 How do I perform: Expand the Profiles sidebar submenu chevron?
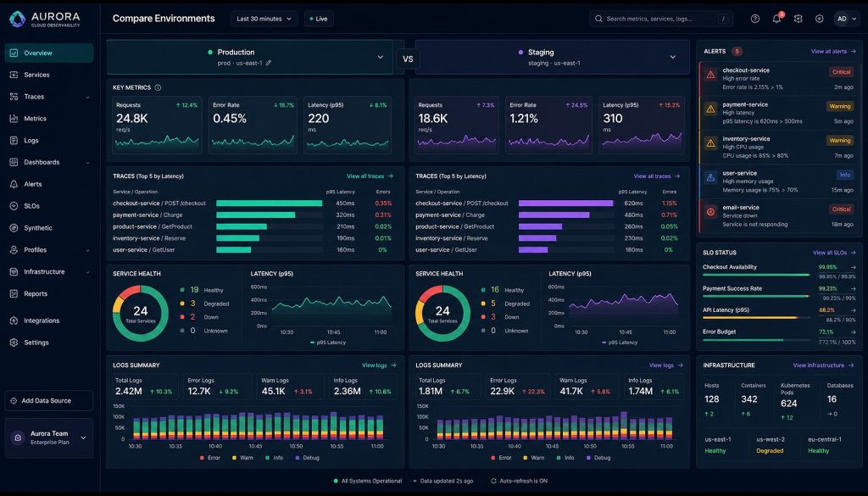point(87,250)
